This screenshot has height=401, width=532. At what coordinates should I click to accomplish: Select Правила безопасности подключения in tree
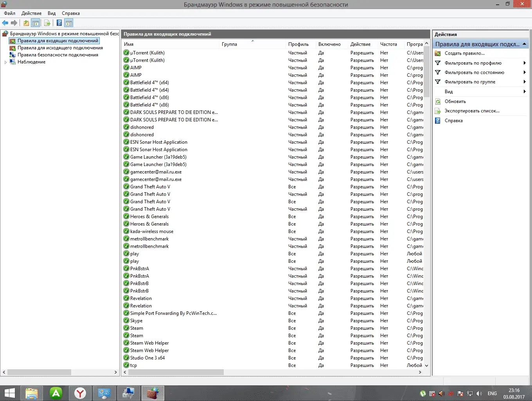(58, 55)
